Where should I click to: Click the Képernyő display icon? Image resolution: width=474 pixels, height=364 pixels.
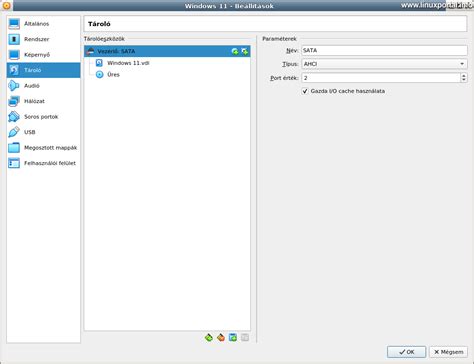[x=14, y=55]
